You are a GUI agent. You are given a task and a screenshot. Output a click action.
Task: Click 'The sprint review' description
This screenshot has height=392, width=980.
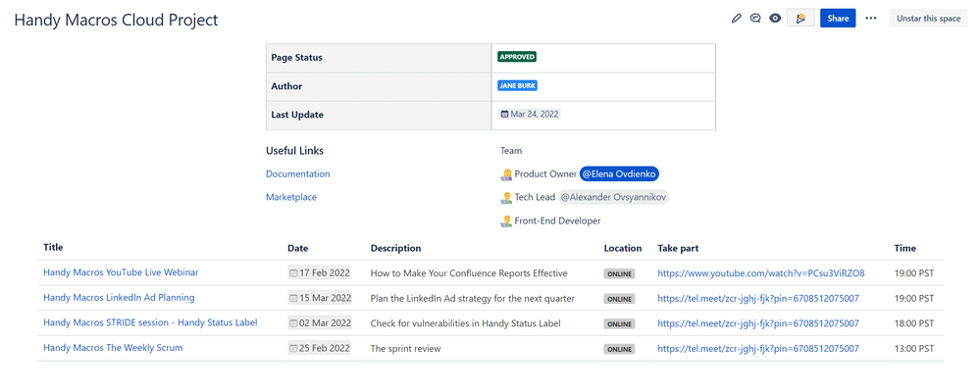click(405, 348)
